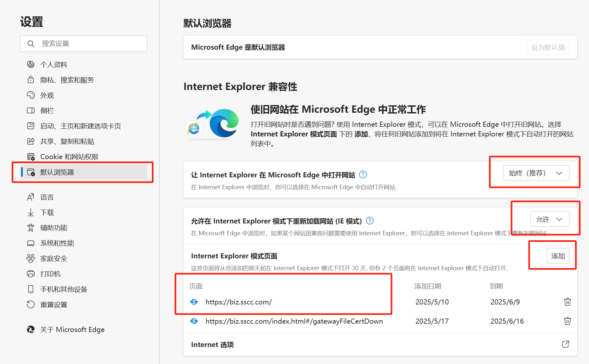Select 默认浏览器 in sidebar
This screenshot has height=364, width=589.
84,172
